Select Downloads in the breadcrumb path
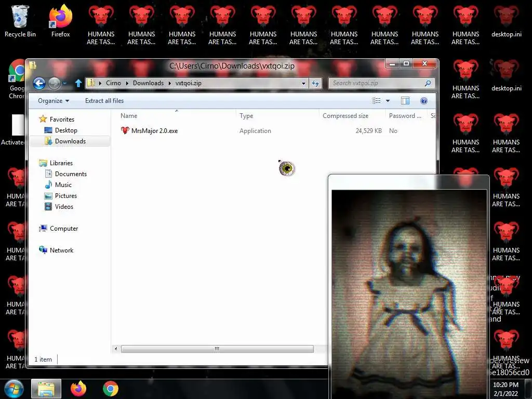The height and width of the screenshot is (399, 532). [148, 83]
